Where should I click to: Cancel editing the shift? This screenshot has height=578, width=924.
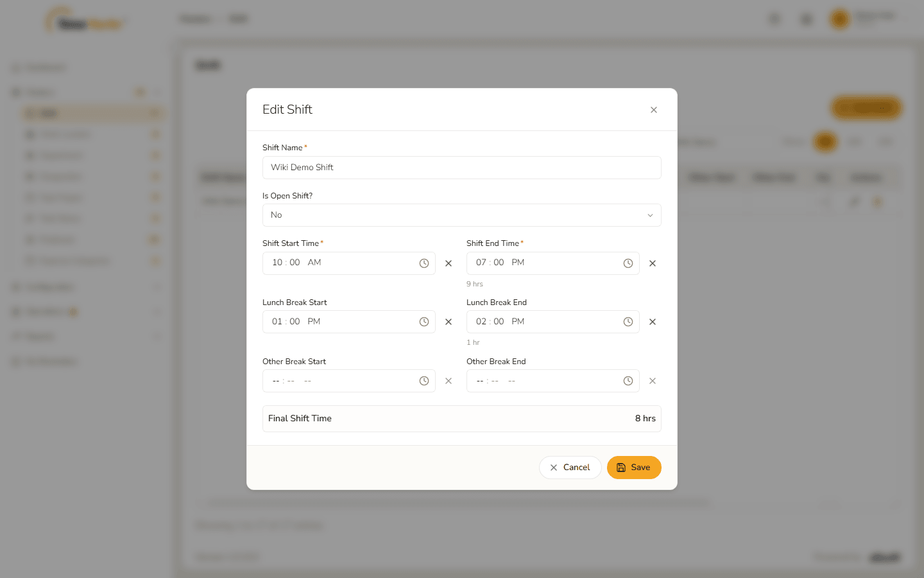(x=570, y=468)
